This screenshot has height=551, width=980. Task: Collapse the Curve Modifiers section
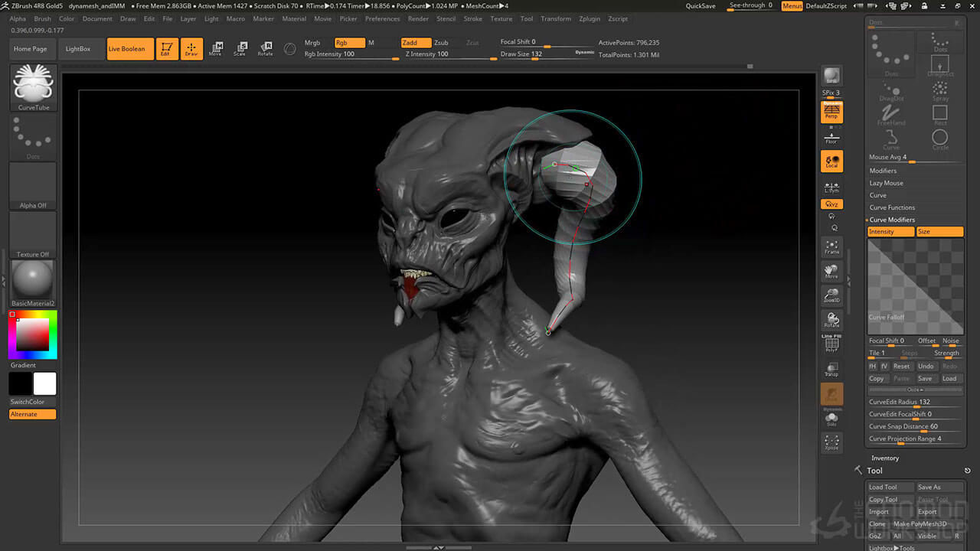pos(891,220)
